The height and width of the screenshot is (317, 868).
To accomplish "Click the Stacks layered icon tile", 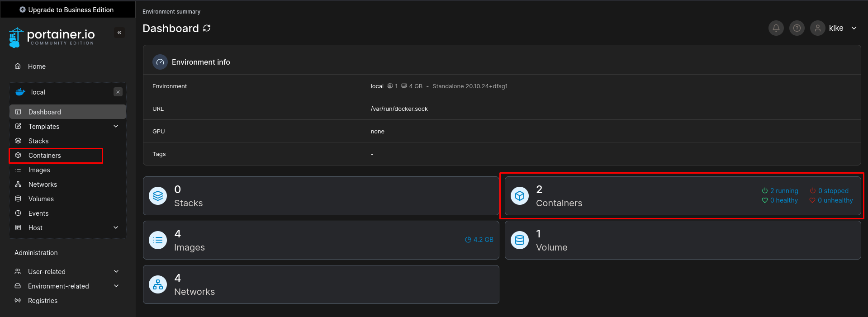I will [158, 196].
